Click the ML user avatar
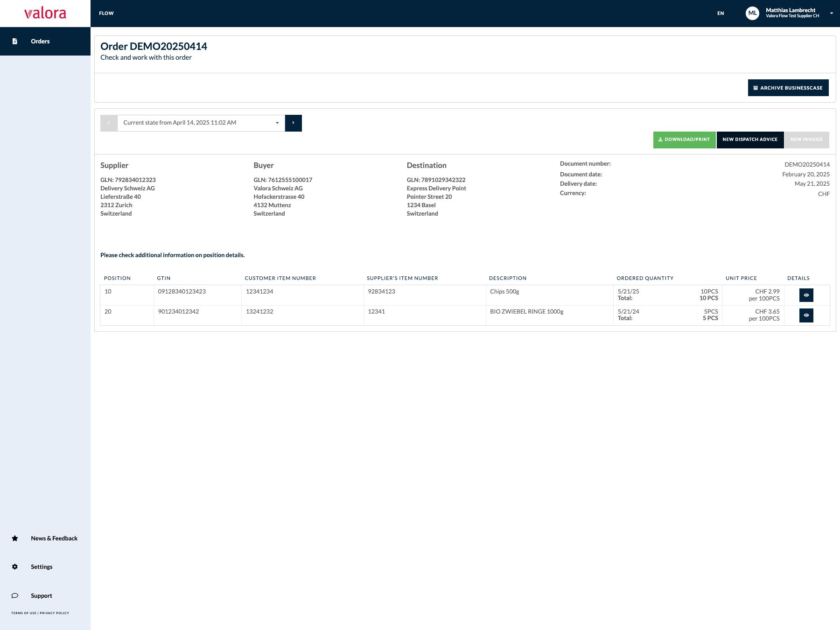Image resolution: width=840 pixels, height=630 pixels. click(752, 13)
